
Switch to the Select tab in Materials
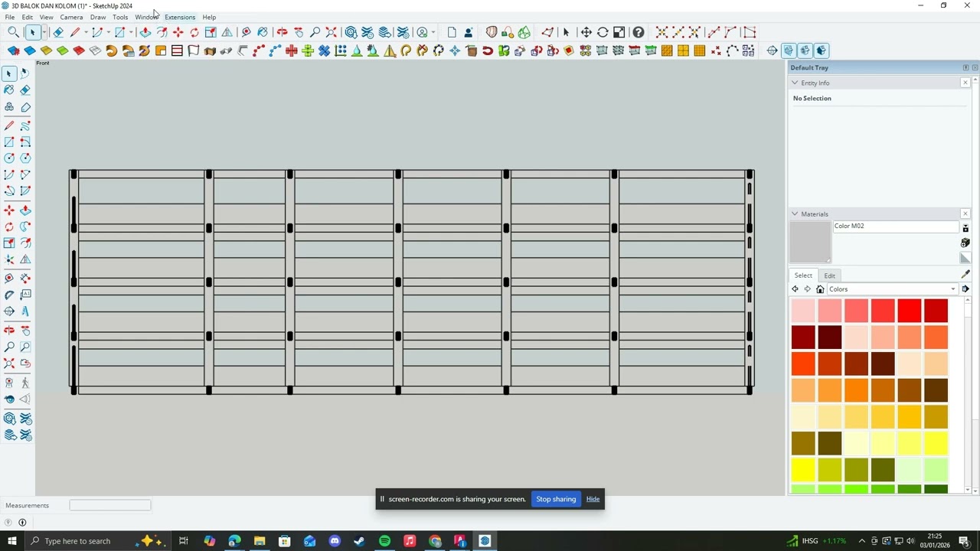[803, 275]
